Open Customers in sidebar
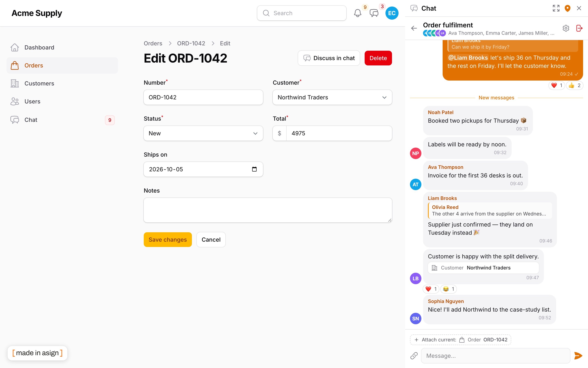The height and width of the screenshot is (368, 588). click(x=62, y=83)
